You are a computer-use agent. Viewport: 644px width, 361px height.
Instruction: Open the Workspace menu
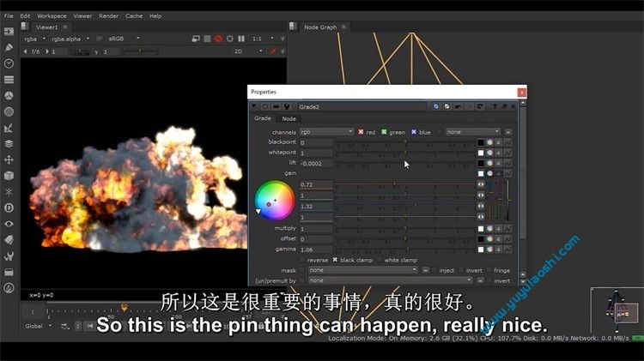52,16
